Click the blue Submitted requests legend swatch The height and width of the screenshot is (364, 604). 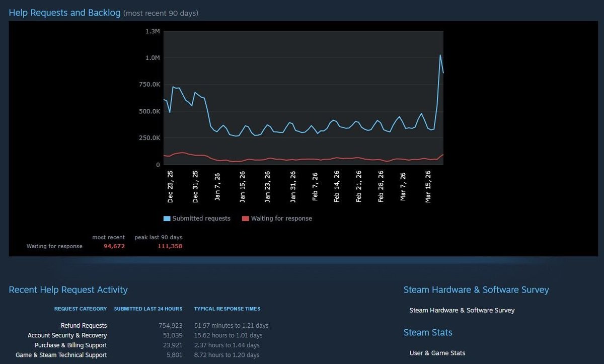point(167,219)
